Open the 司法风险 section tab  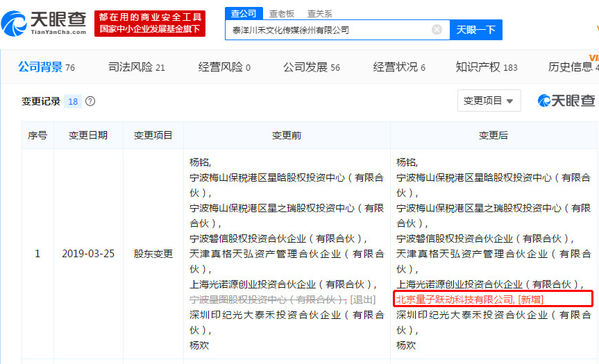click(136, 67)
